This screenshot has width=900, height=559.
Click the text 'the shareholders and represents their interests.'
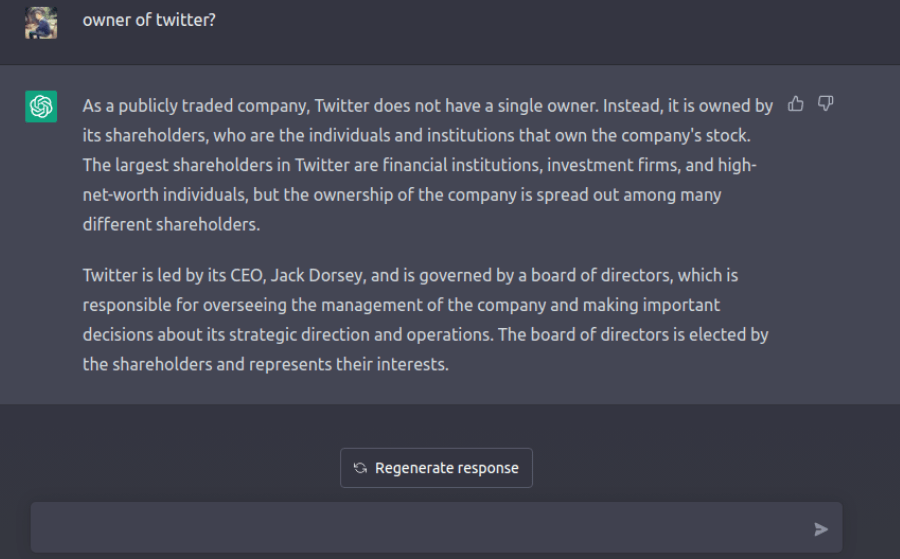(265, 365)
